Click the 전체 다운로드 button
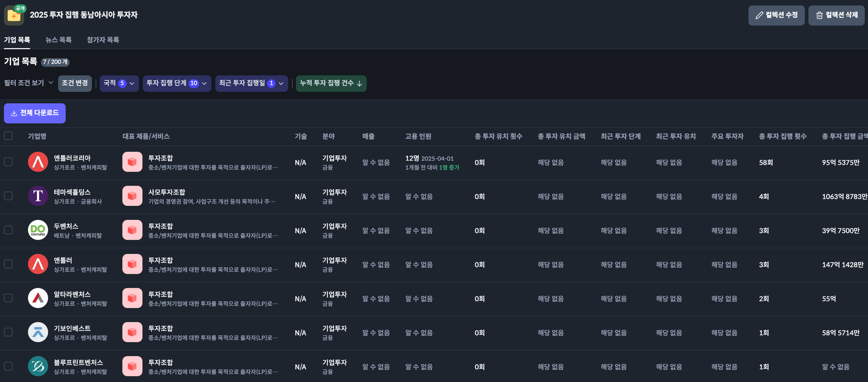868x382 pixels. tap(35, 113)
